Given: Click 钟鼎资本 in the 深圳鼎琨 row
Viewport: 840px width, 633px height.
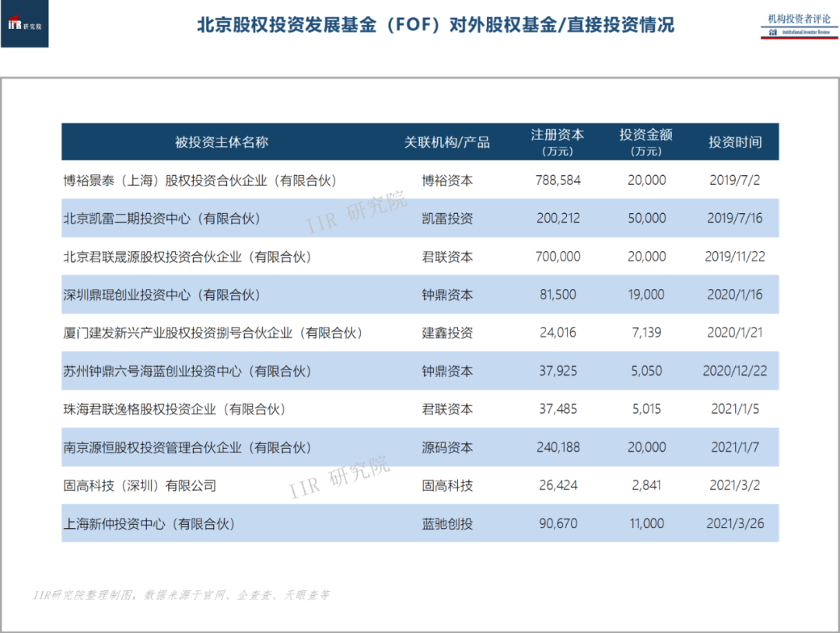Looking at the screenshot, I should pyautogui.click(x=447, y=295).
